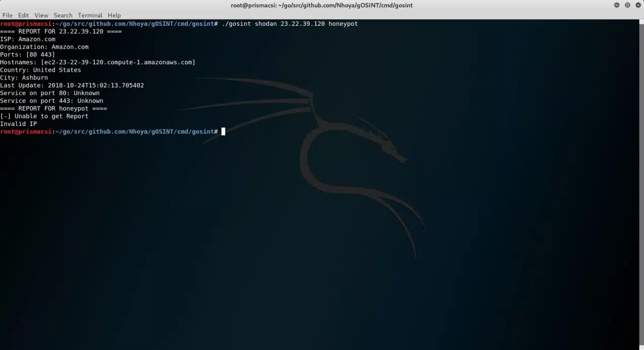Close the terminal window
Viewport: 644px width, 350px height.
point(637,5)
